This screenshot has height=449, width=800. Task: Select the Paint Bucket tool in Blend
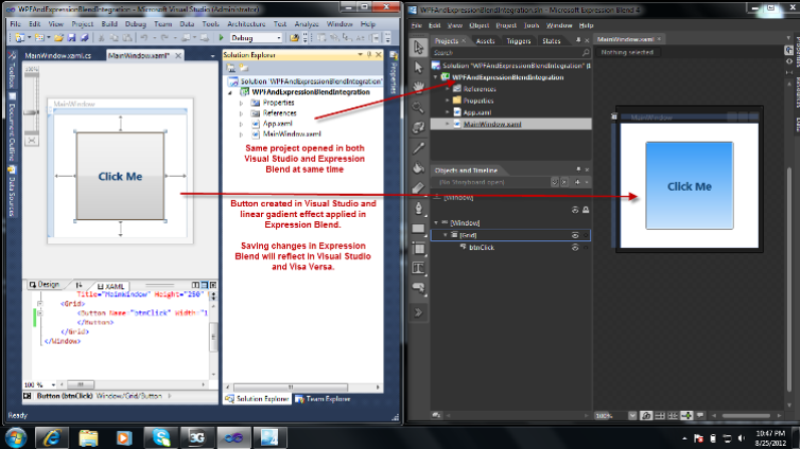(418, 168)
